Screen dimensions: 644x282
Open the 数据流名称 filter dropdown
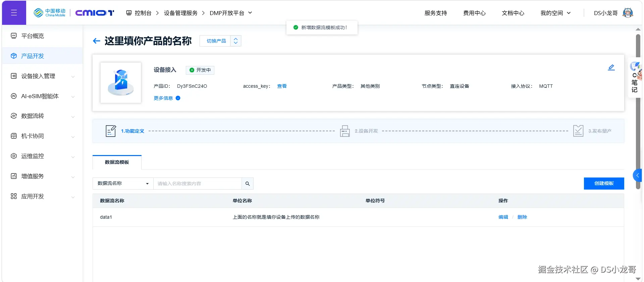tap(123, 184)
